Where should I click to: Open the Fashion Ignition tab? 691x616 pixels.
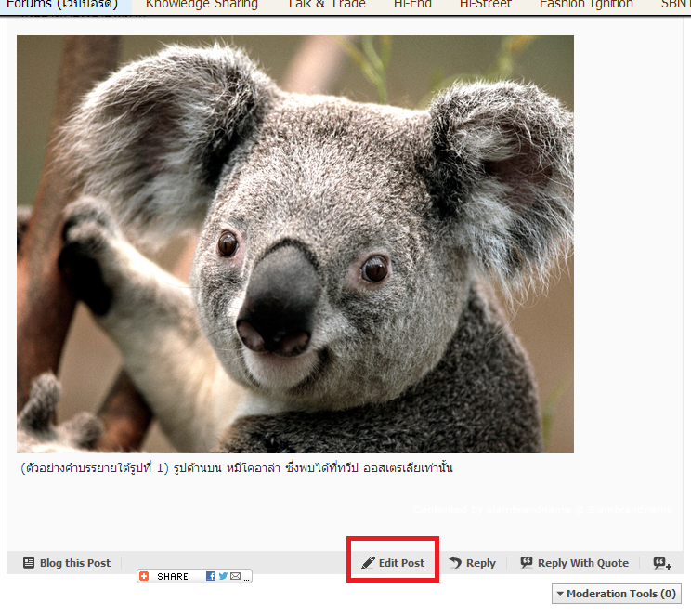586,5
